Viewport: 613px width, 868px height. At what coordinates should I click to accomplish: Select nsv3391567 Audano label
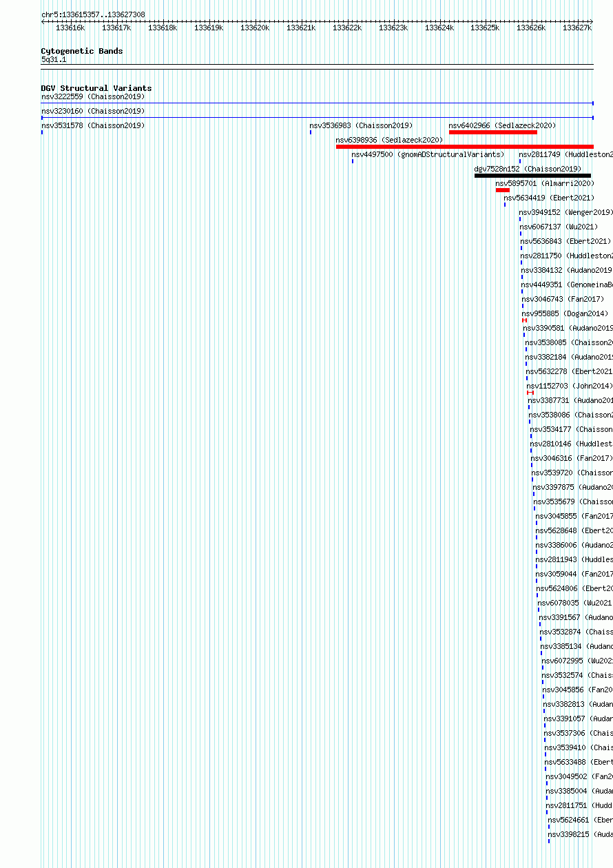tap(576, 617)
